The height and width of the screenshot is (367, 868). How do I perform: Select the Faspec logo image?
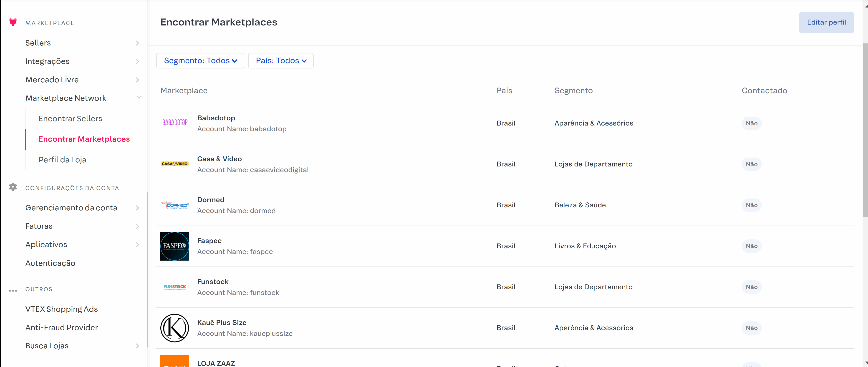(x=174, y=246)
